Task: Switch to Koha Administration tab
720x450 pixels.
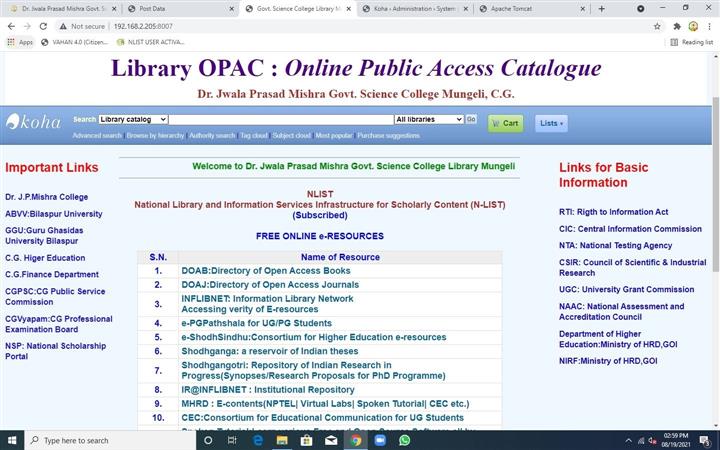Action: (x=414, y=9)
